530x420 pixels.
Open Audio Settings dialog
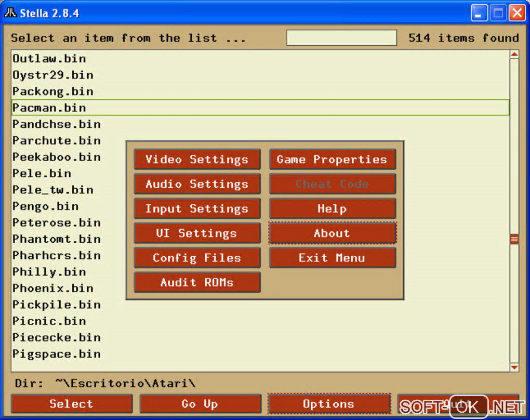coord(197,184)
